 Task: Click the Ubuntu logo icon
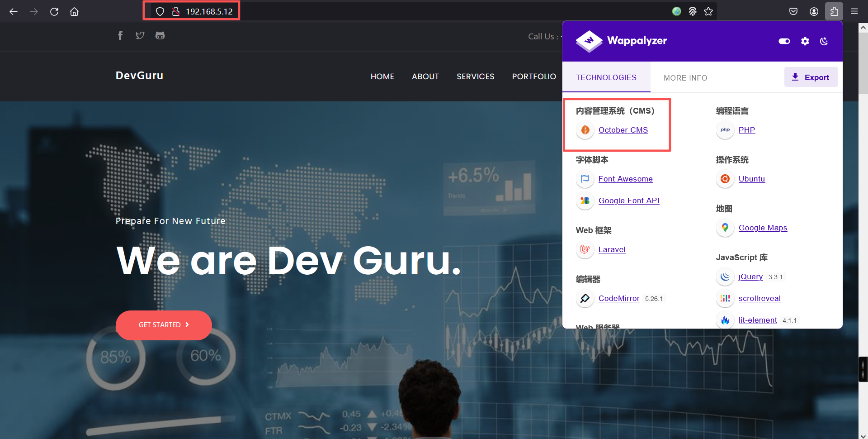[725, 179]
